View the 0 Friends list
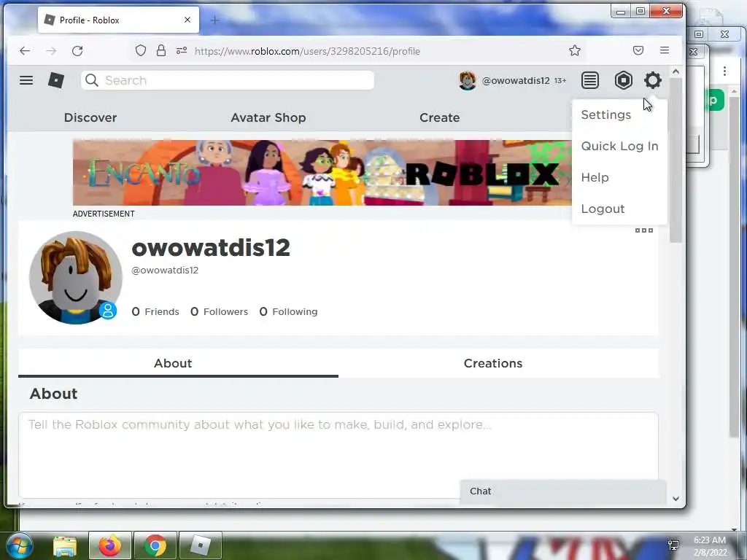 click(x=155, y=311)
